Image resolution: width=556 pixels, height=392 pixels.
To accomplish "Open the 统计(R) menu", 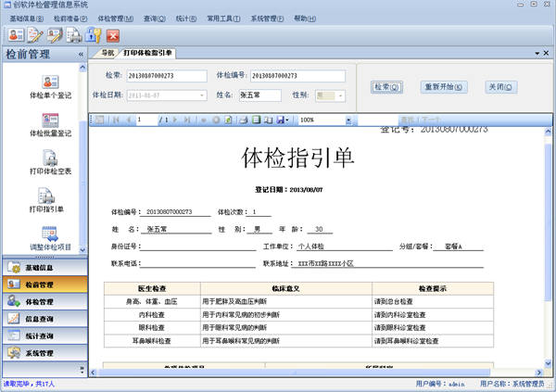I will click(x=186, y=19).
